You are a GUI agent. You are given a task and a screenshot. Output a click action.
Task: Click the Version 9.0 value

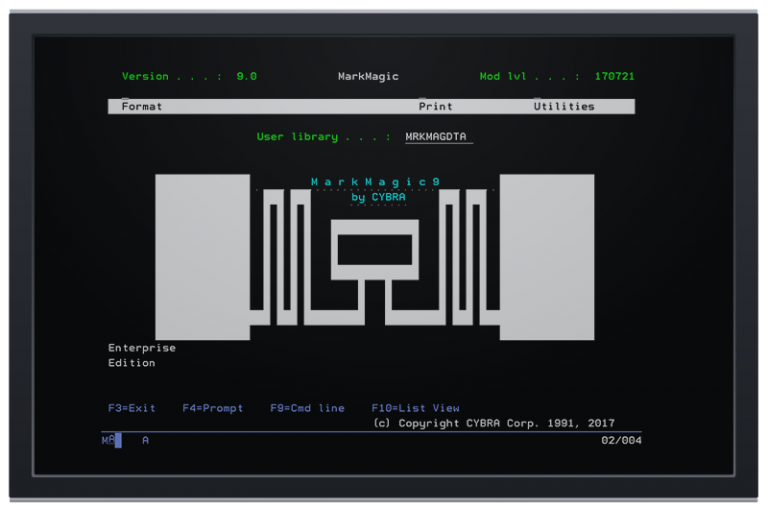click(x=246, y=76)
